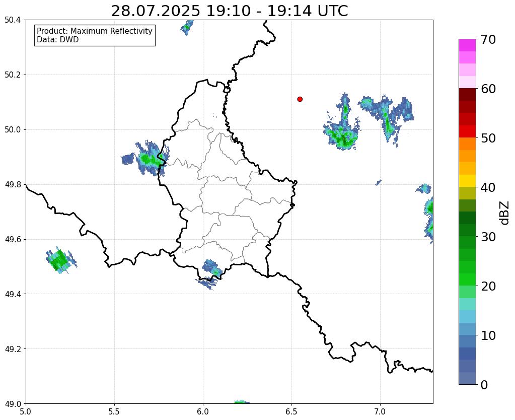Click the 49.6 latitude axis label
The width and height of the screenshot is (515, 420).
(13, 239)
